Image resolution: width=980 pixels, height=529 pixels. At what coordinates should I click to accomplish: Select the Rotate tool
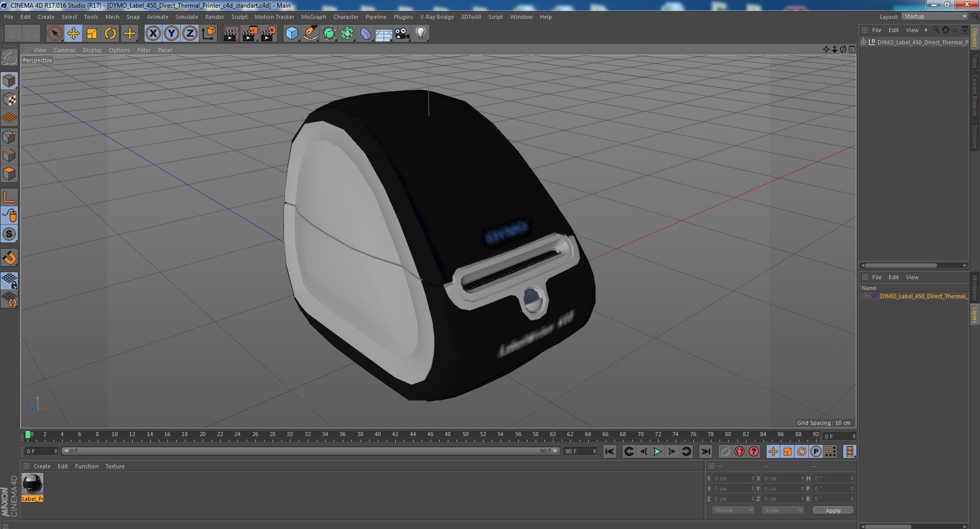pyautogui.click(x=110, y=34)
